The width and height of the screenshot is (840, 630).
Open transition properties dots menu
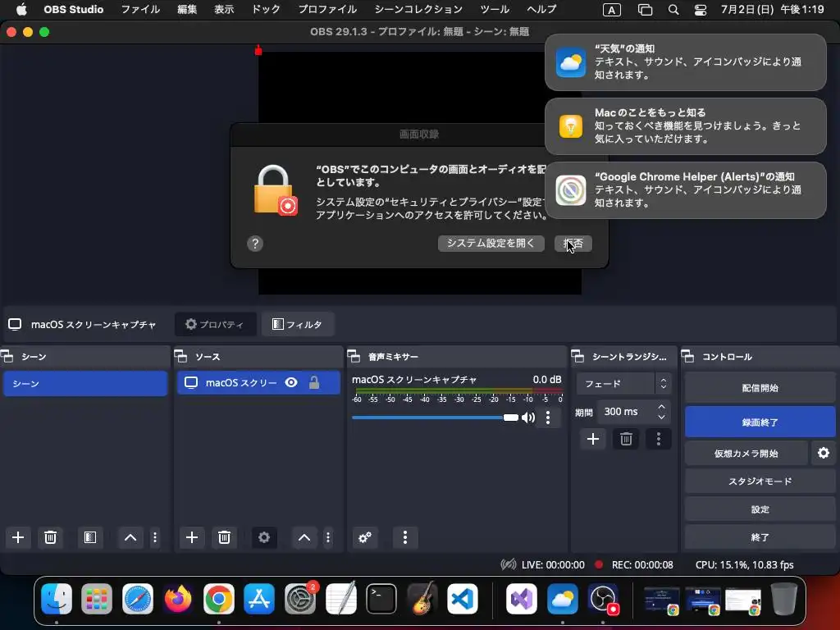(659, 440)
